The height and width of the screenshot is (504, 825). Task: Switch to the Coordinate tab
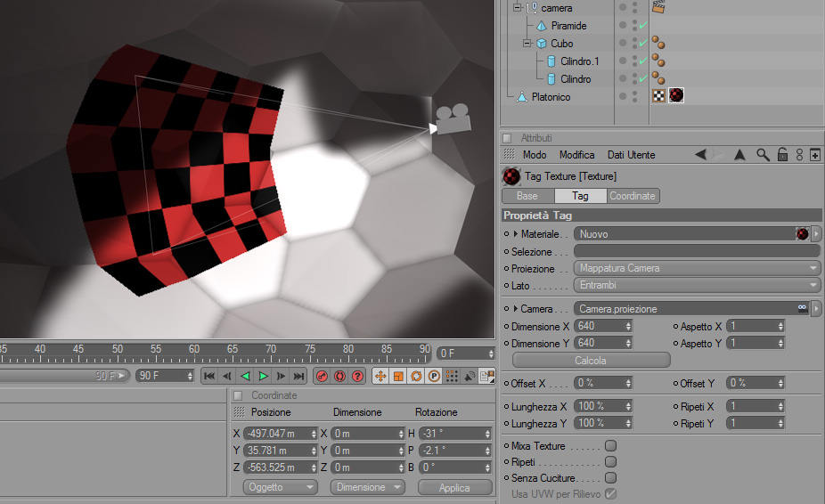[x=633, y=196]
